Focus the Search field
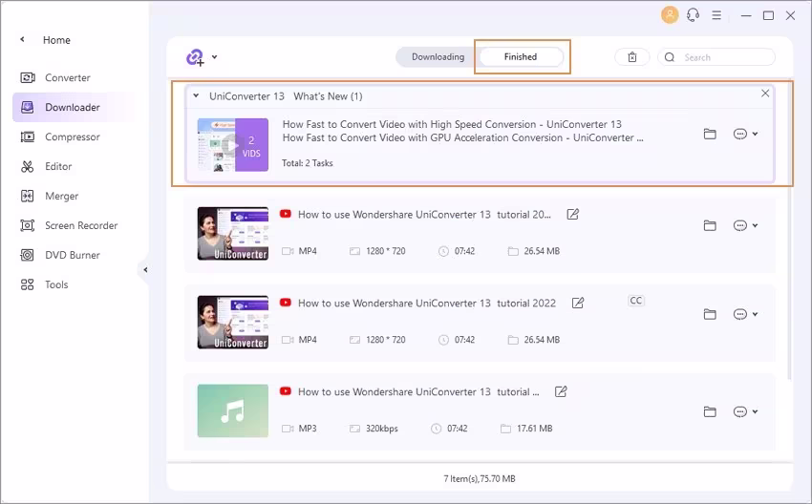 tap(716, 57)
